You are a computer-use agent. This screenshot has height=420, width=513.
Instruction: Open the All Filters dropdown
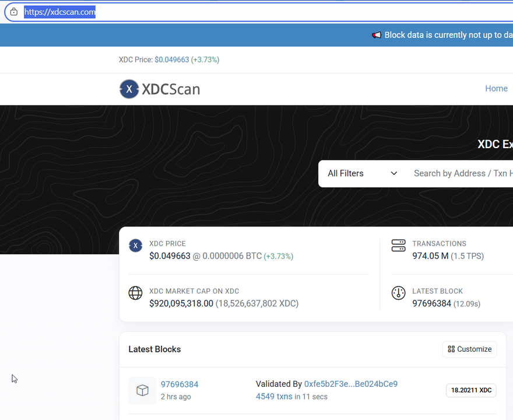pyautogui.click(x=362, y=173)
